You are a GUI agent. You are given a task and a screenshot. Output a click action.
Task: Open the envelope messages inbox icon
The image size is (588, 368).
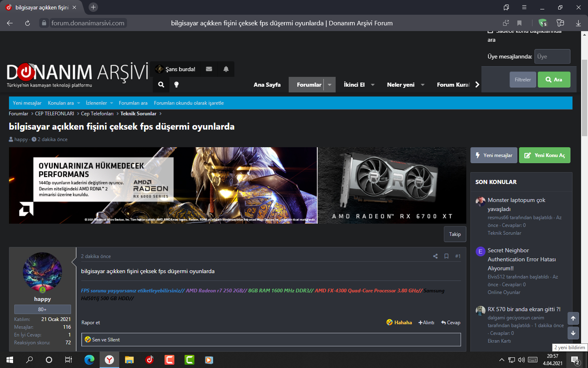pos(209,69)
